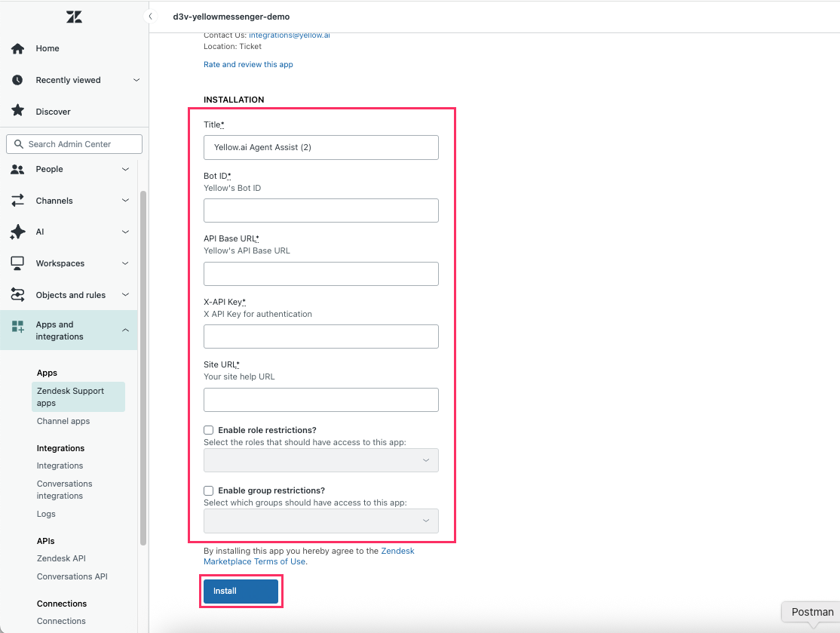Click the API Base URL input field
The width and height of the screenshot is (840, 633).
[x=321, y=274]
